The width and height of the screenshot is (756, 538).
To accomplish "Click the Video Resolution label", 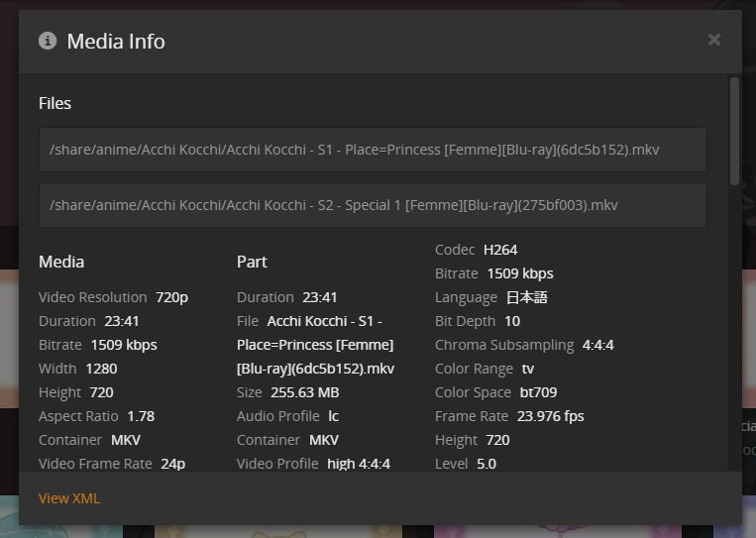I will (x=92, y=297).
